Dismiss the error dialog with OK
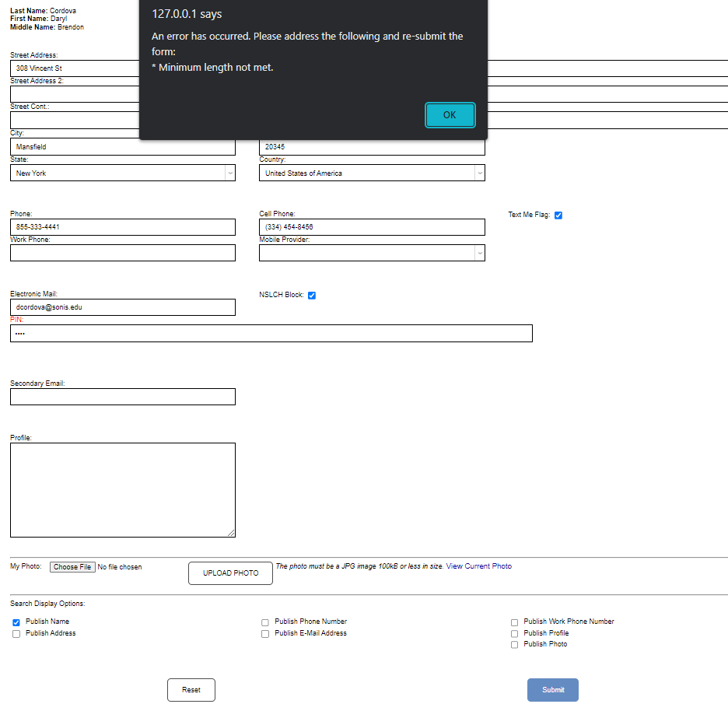Screen dimensions: 728x704 pyautogui.click(x=450, y=114)
